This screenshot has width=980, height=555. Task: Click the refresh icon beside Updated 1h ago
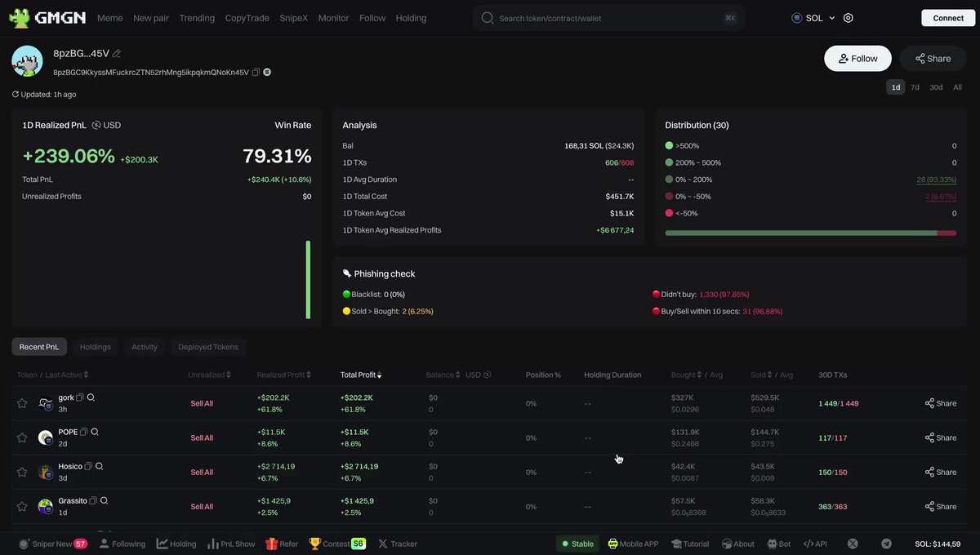16,95
